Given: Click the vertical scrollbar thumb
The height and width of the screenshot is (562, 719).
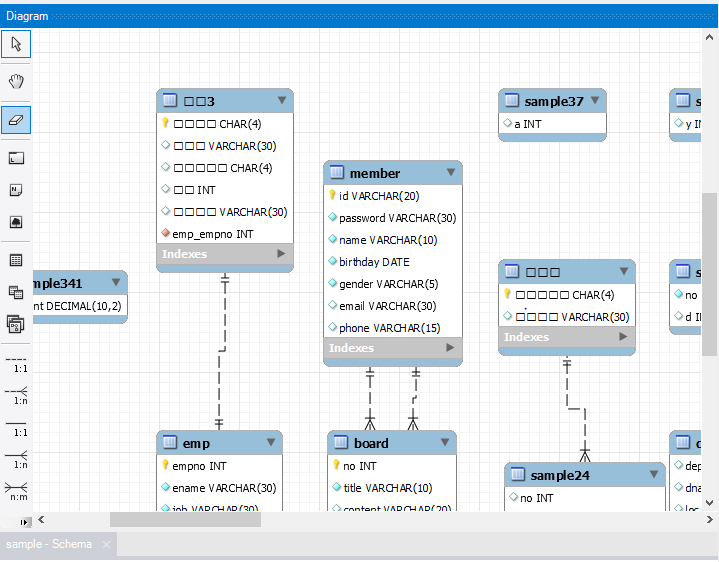Looking at the screenshot, I should pos(710,274).
